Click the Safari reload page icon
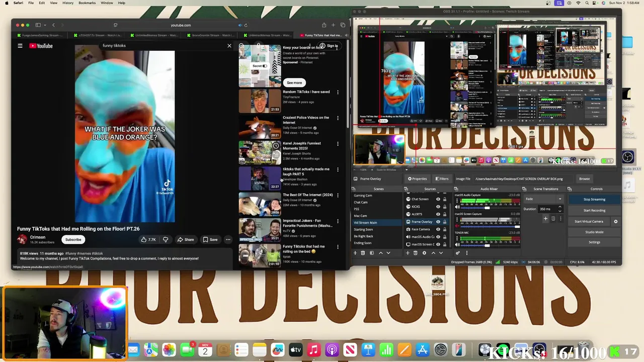This screenshot has width=644, height=362. pyautogui.click(x=246, y=25)
